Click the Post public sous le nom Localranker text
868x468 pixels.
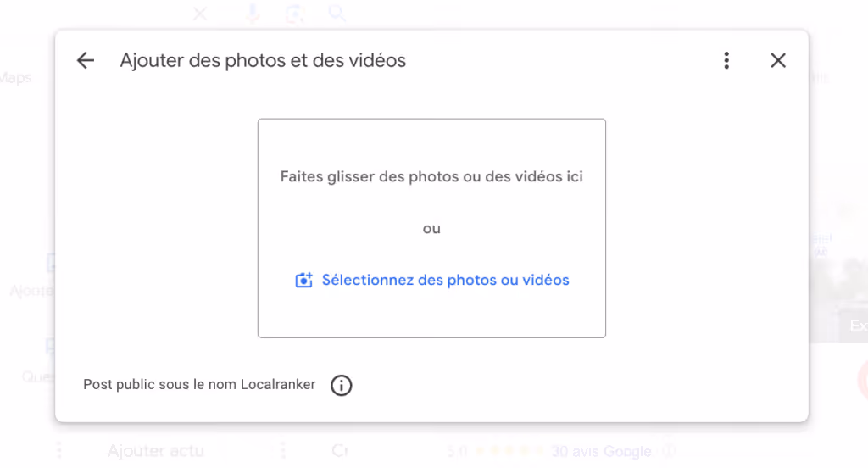(x=199, y=384)
